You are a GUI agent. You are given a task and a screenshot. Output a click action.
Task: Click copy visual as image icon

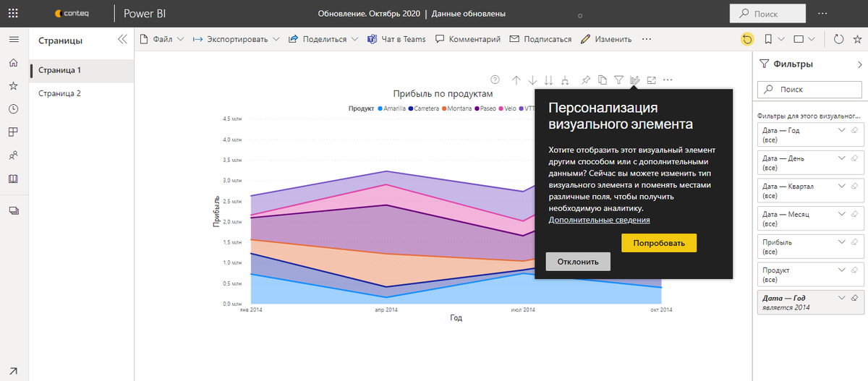[603, 80]
